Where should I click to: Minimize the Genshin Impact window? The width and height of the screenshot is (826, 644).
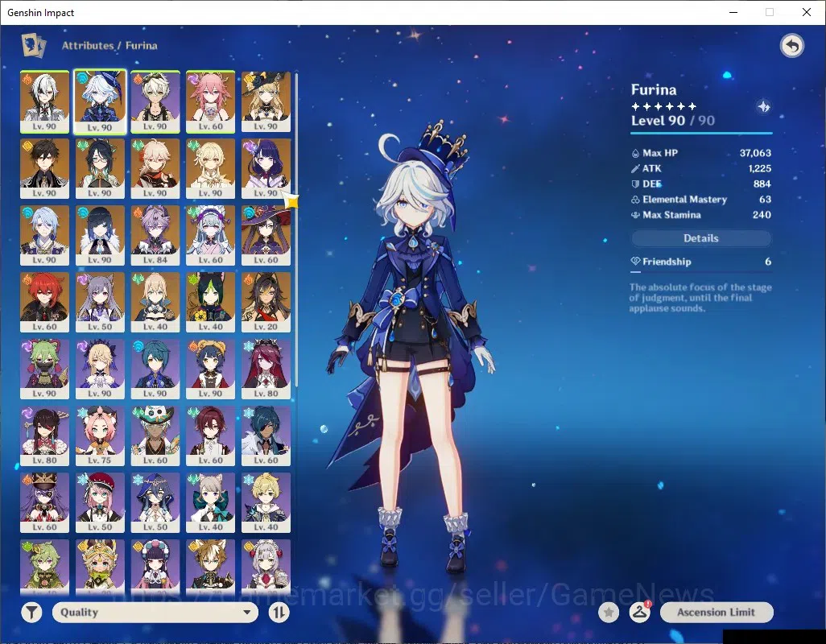click(x=733, y=12)
